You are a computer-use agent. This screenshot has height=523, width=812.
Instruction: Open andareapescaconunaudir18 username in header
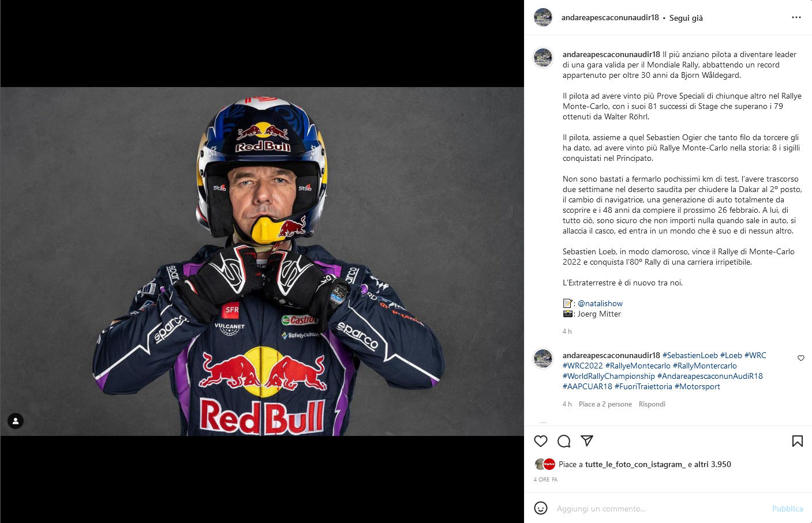(610, 17)
